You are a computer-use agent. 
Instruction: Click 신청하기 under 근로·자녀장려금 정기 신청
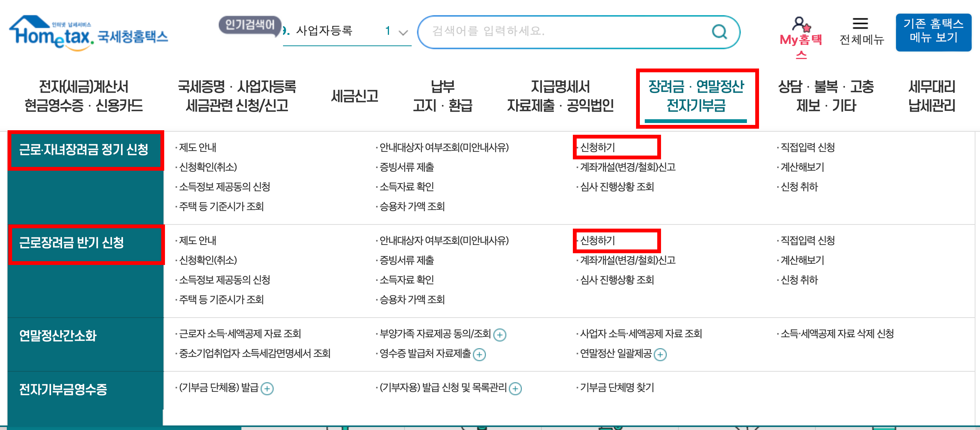[x=597, y=147]
